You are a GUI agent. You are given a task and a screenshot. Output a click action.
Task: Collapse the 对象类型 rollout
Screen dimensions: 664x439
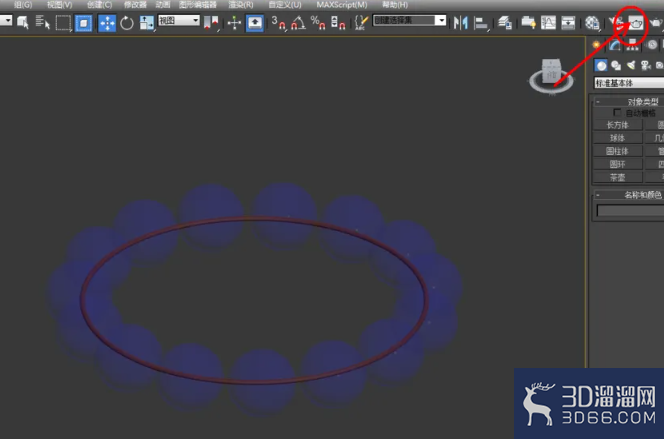[628, 102]
